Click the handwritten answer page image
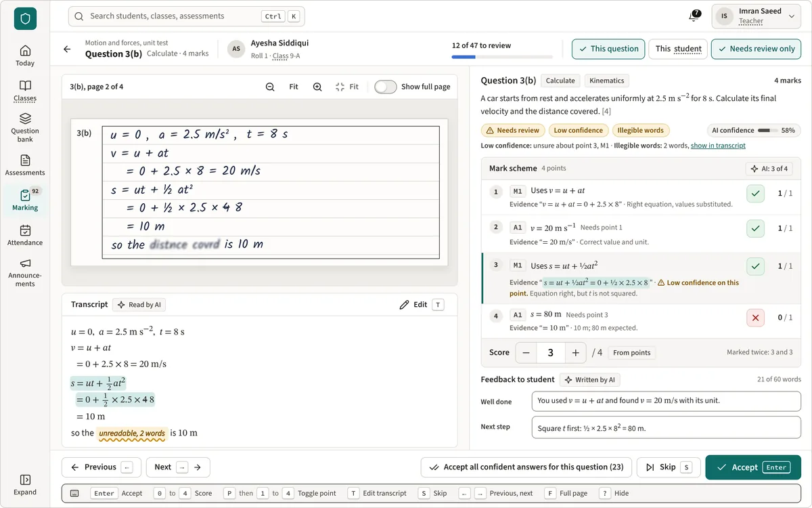The width and height of the screenshot is (812, 508). pos(259,192)
